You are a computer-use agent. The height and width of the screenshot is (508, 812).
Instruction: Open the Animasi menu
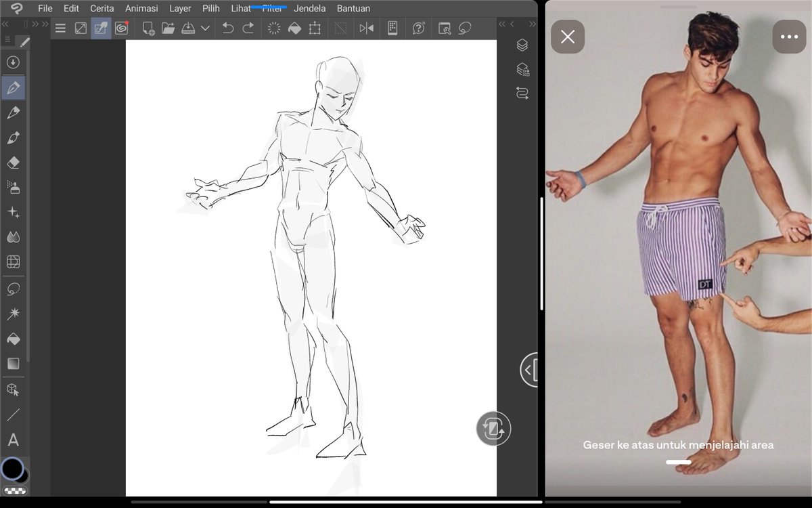[141, 9]
